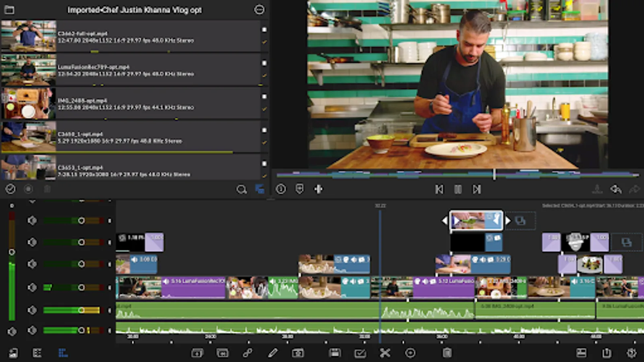Open the library source folder icon
This screenshot has width=644, height=362.
(9, 10)
